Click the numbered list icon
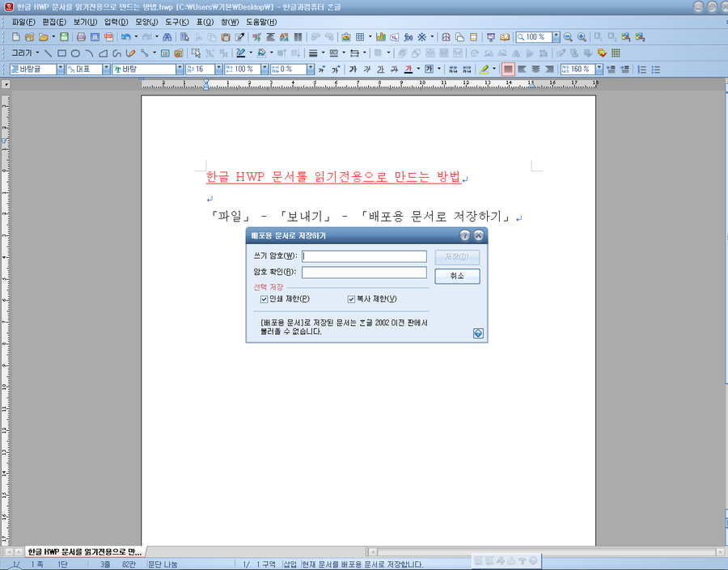 coord(641,70)
